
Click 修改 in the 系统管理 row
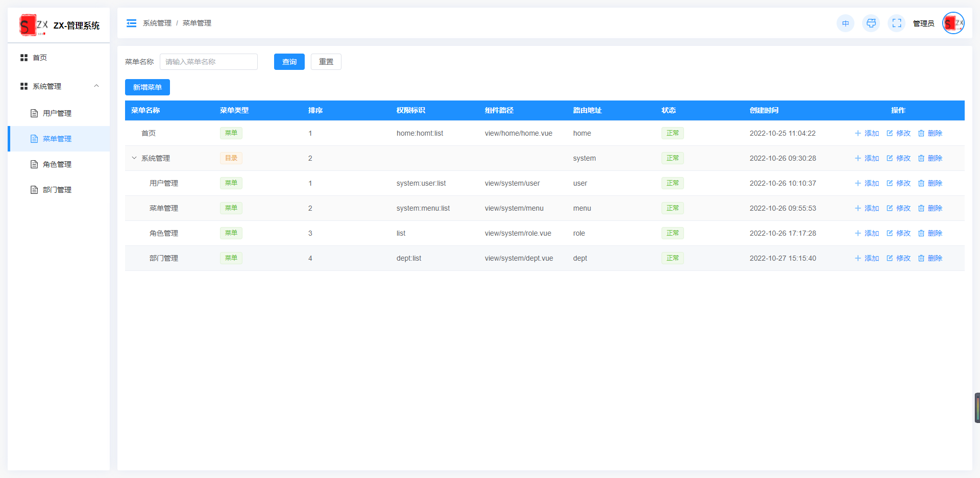[898, 158]
